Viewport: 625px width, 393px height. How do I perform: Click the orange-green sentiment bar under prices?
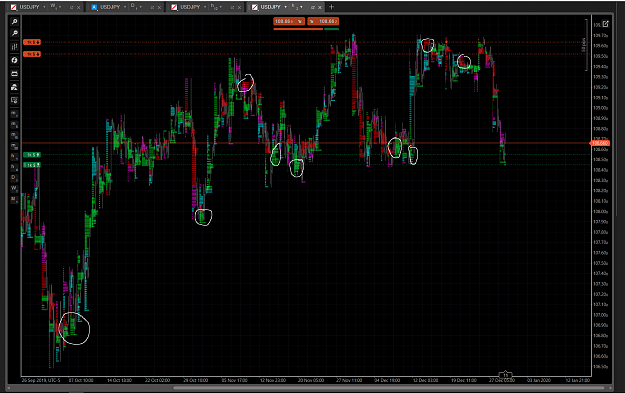pyautogui.click(x=306, y=29)
